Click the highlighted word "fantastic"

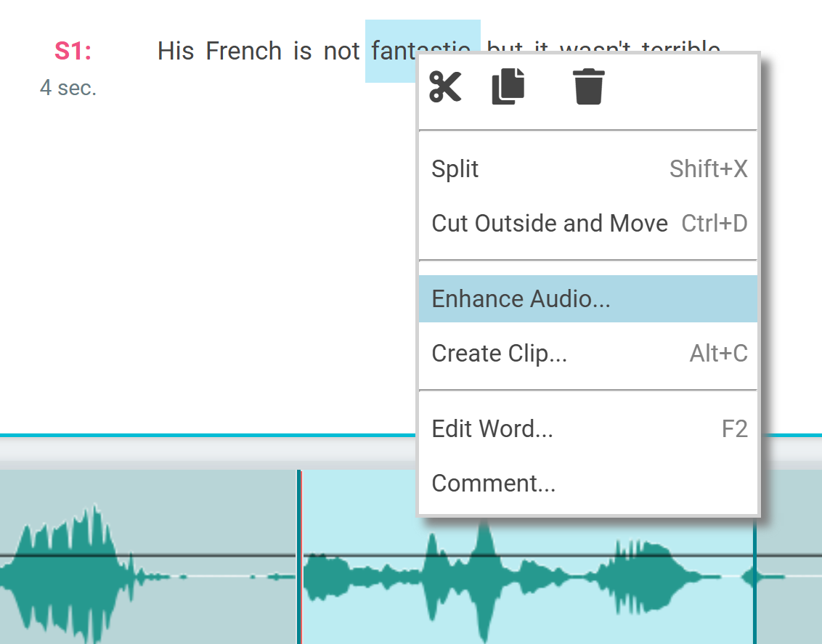coord(392,52)
